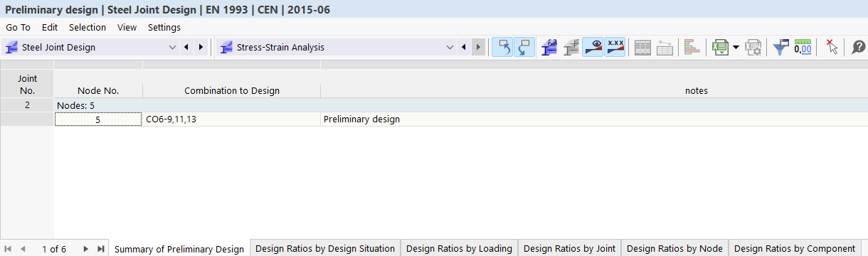Jump to first table tab
The height and width of the screenshot is (256, 868).
[x=8, y=249]
